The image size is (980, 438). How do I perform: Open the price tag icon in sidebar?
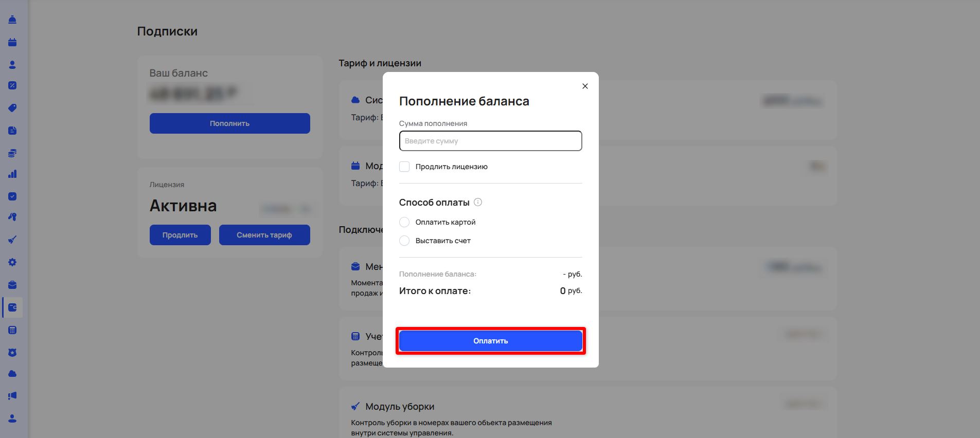[12, 108]
